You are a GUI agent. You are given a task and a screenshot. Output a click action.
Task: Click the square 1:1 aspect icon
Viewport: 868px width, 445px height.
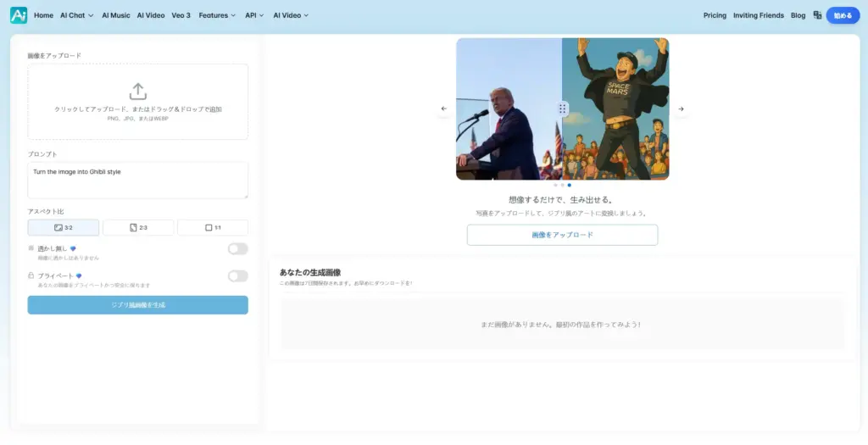209,227
